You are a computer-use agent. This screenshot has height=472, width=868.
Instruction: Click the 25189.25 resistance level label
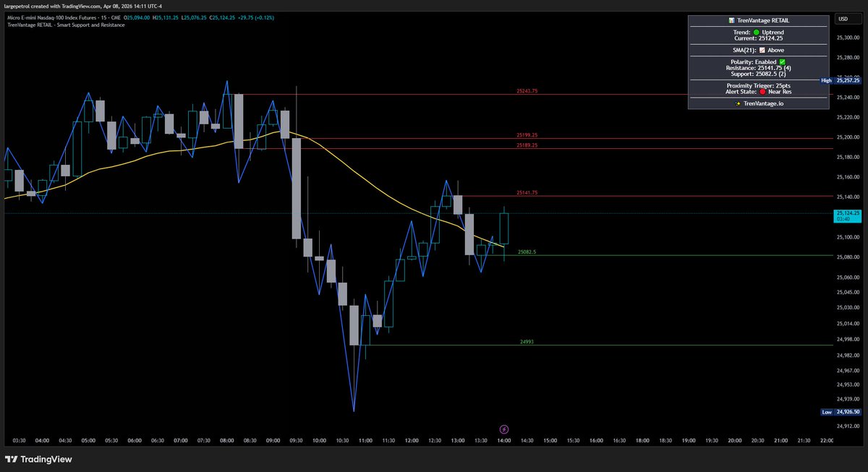527,145
